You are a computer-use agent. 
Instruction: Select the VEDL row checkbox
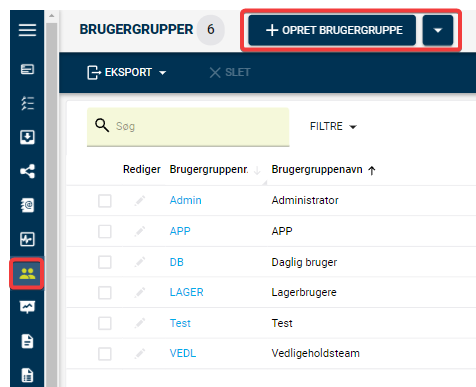point(105,354)
